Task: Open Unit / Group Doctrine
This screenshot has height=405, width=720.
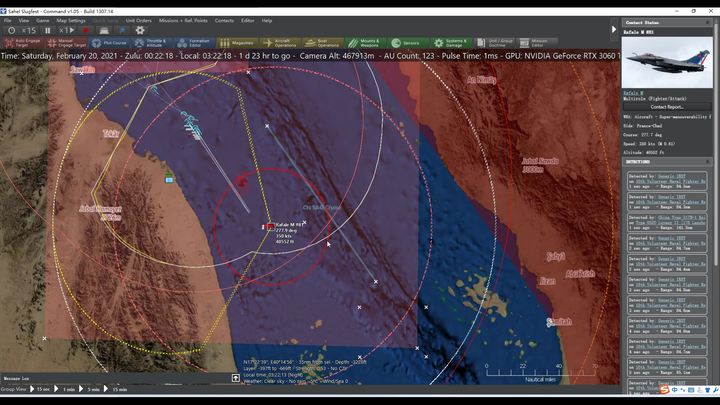Action: 495,43
